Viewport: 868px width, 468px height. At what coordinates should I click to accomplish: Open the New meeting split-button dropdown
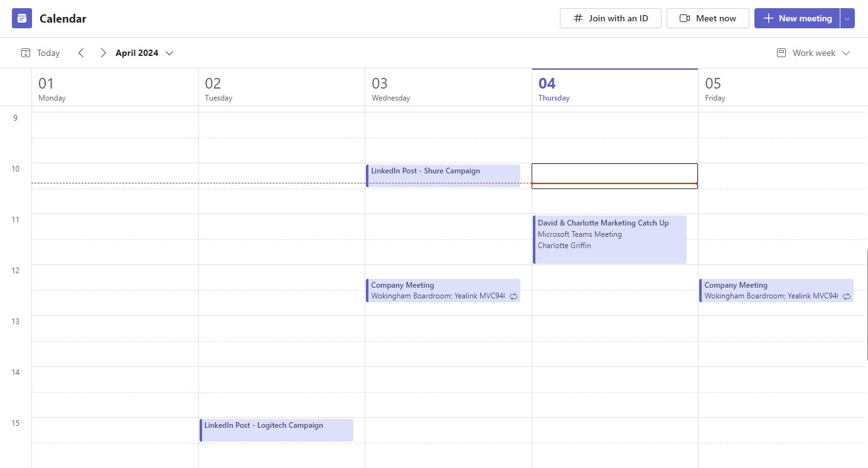[848, 18]
